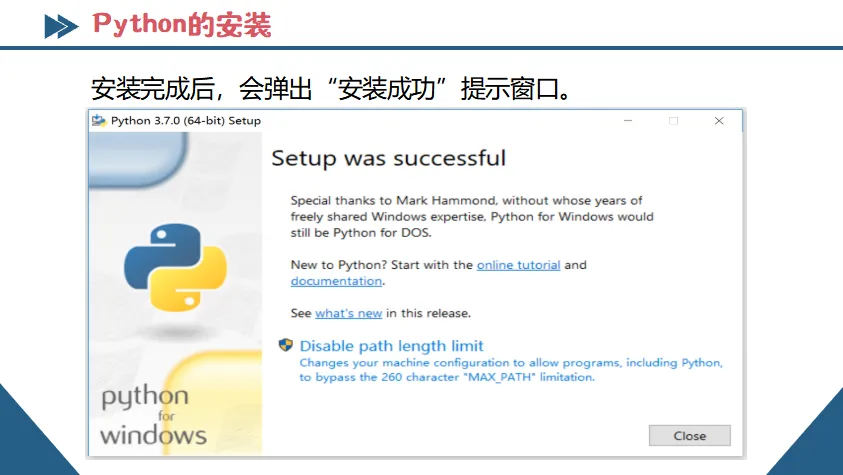Click the slide title 'Python的安装'
Image resolution: width=843 pixels, height=475 pixels.
point(182,25)
